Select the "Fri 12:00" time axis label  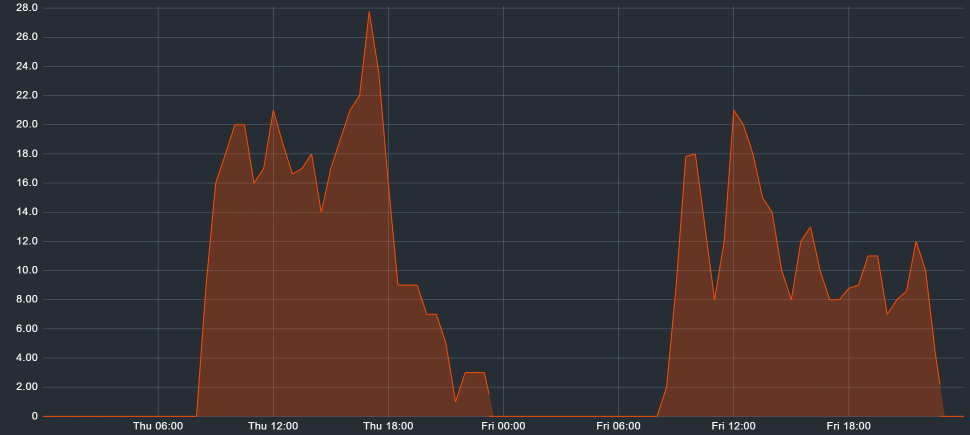[733, 426]
